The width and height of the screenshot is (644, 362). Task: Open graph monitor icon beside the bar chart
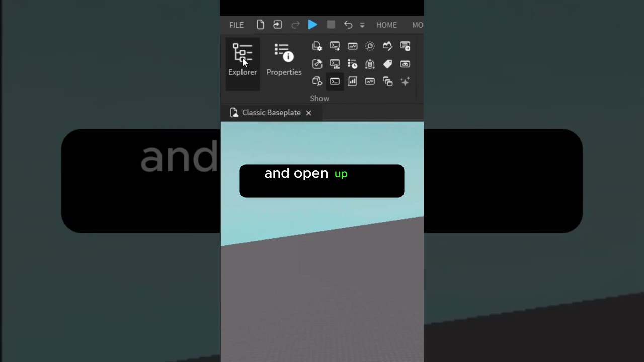(x=370, y=81)
